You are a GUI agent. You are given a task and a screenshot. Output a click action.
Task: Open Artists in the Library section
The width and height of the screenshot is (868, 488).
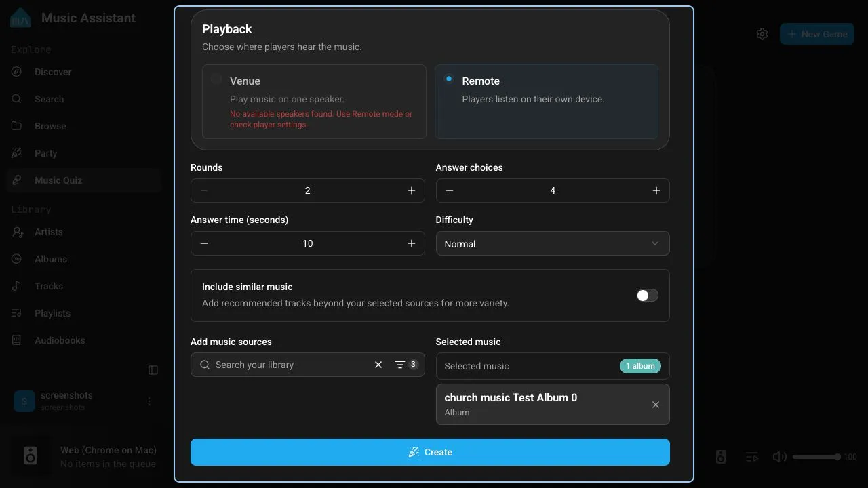pyautogui.click(x=84, y=232)
